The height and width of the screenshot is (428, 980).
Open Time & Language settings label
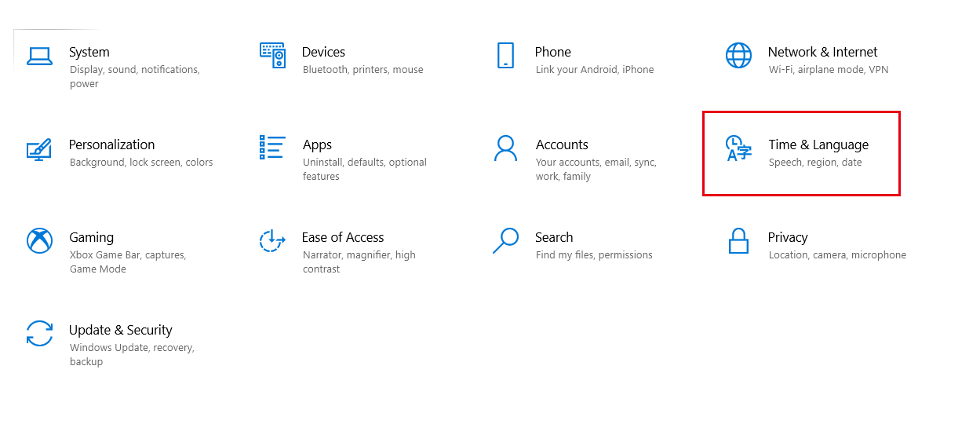(x=818, y=144)
